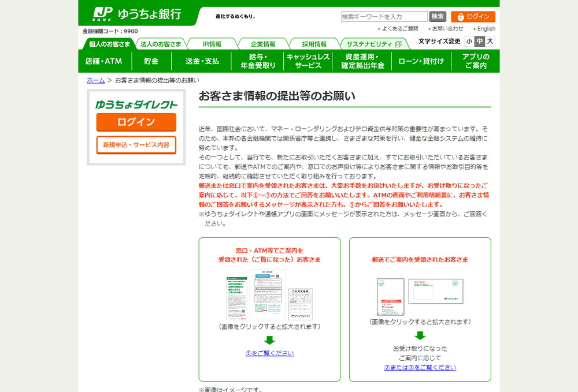Click the external window icon beside サステナビリティ
This screenshot has width=578, height=392.
click(x=398, y=44)
